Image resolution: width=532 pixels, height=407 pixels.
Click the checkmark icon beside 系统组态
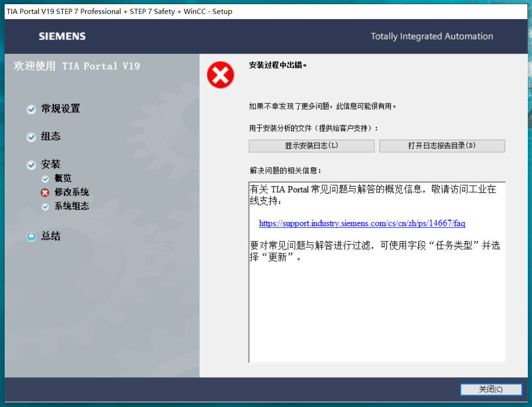[45, 207]
